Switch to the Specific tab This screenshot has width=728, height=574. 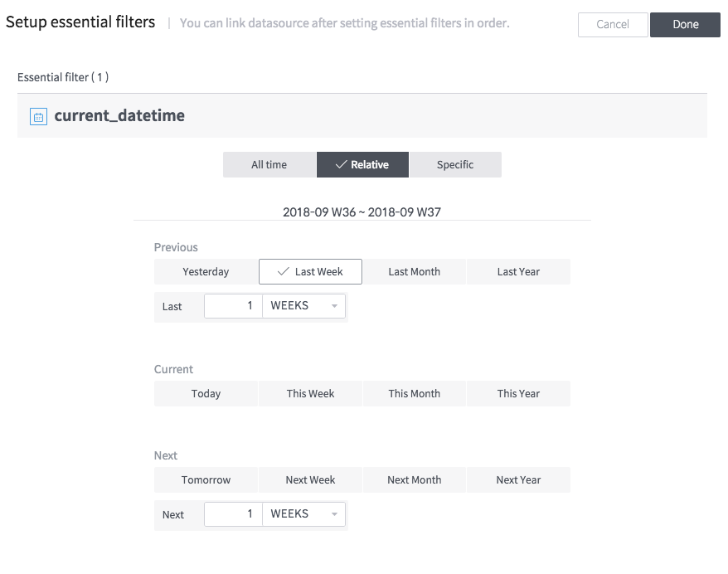455,164
